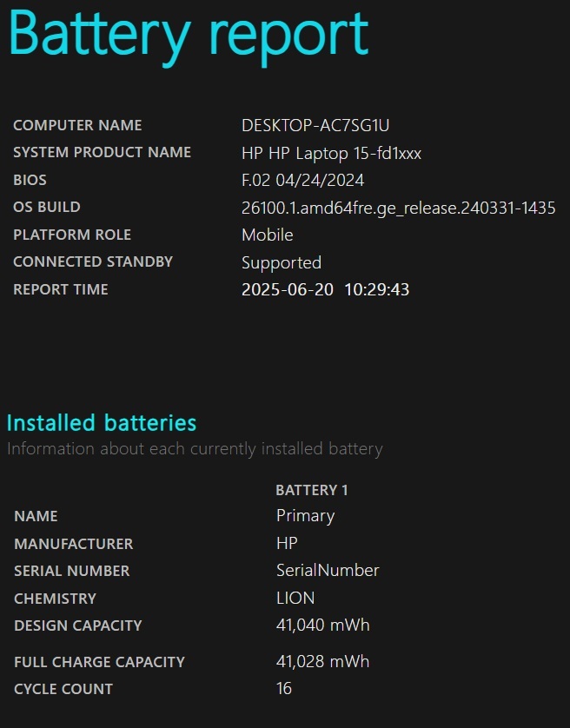
Task: Select the HP Laptop 15-fd1xxx value
Action: [x=331, y=153]
